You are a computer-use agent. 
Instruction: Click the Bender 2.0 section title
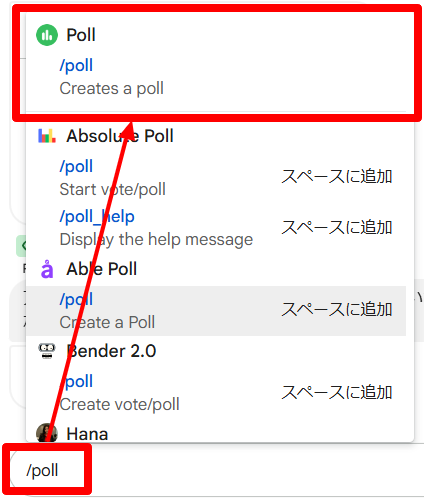point(111,351)
